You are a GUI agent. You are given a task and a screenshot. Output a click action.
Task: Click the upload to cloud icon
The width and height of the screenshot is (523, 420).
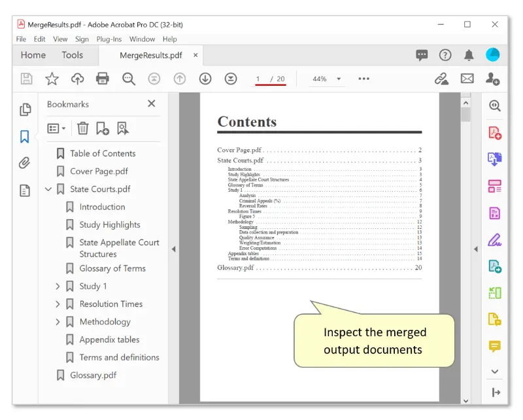77,79
